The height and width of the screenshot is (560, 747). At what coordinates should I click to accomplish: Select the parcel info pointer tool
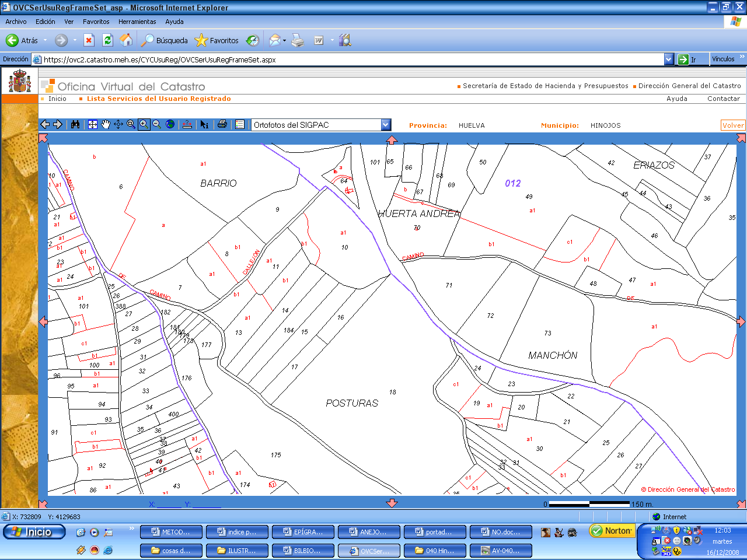tap(204, 124)
